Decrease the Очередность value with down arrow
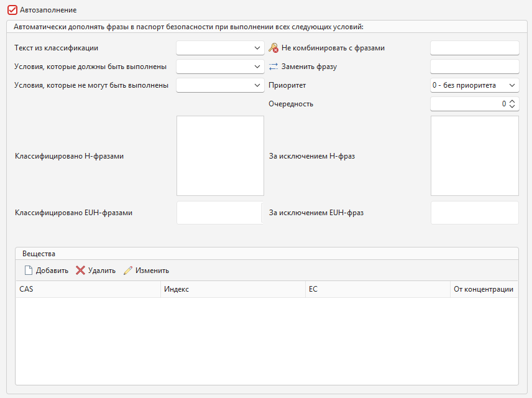 coord(512,106)
